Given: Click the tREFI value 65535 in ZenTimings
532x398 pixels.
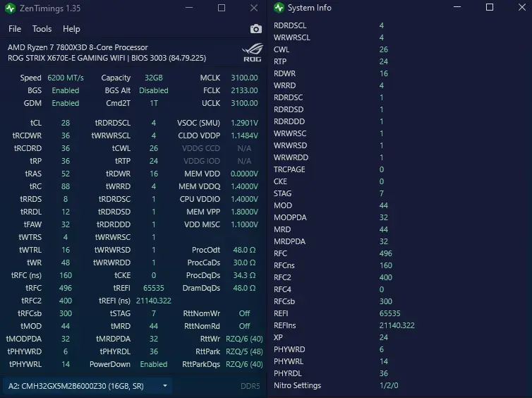Looking at the screenshot, I should [x=154, y=288].
